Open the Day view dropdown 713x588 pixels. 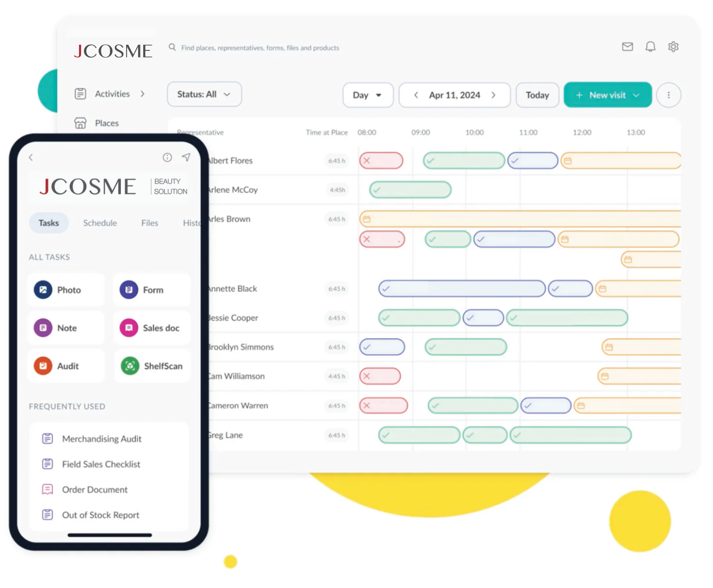click(x=367, y=95)
